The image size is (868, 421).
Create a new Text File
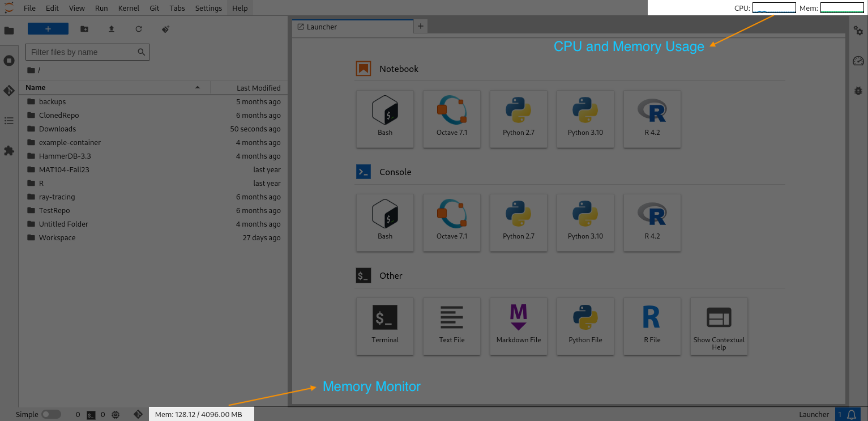(452, 326)
